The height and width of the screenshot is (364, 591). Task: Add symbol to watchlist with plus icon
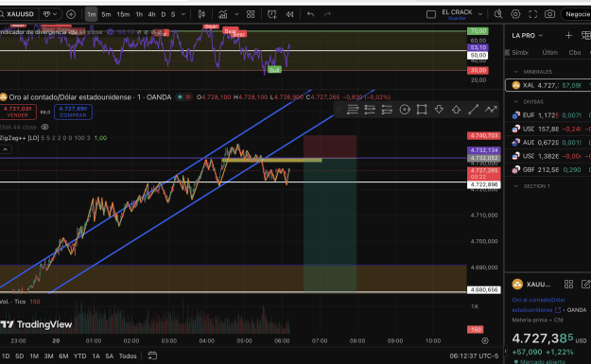pyautogui.click(x=568, y=35)
